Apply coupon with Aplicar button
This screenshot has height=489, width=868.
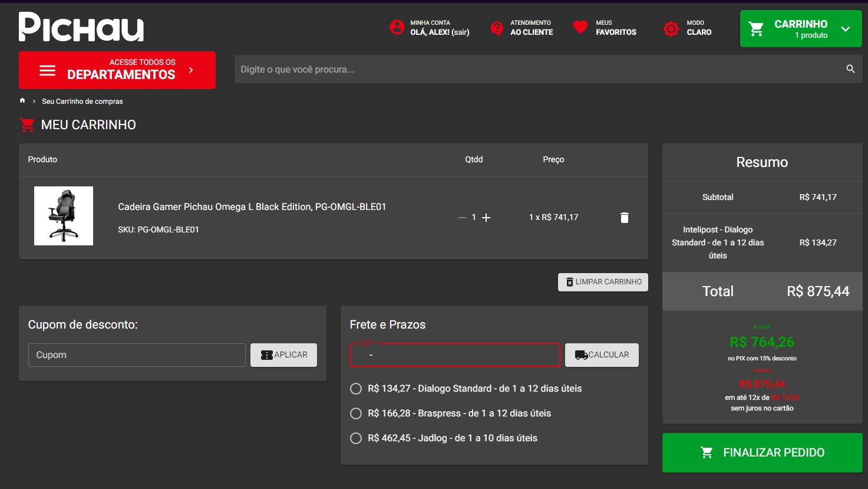click(x=283, y=355)
